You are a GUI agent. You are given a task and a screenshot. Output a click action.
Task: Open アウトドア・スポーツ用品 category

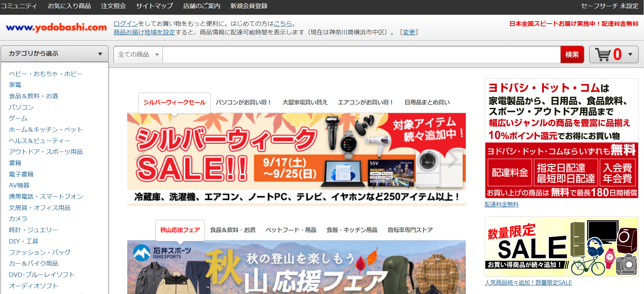tap(46, 152)
